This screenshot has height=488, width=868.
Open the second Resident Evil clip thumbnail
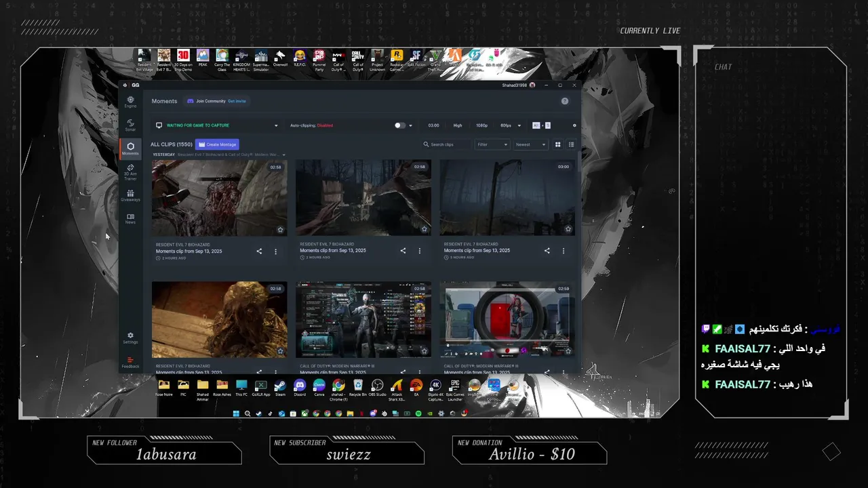pos(363,198)
